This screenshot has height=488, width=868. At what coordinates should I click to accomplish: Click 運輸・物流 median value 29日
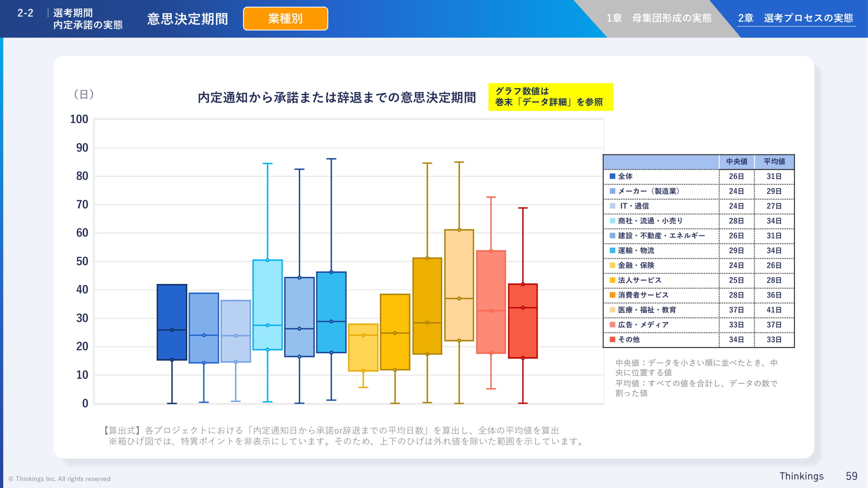(736, 251)
